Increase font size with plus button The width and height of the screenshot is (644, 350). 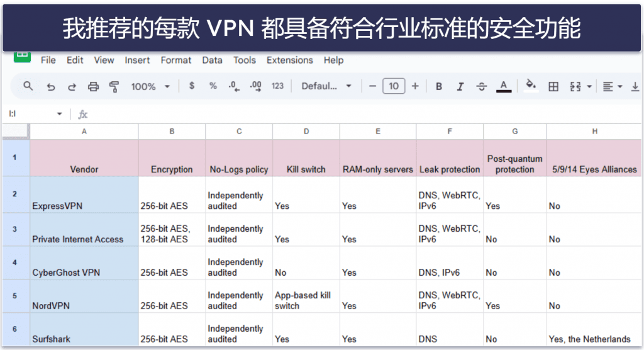pyautogui.click(x=415, y=86)
